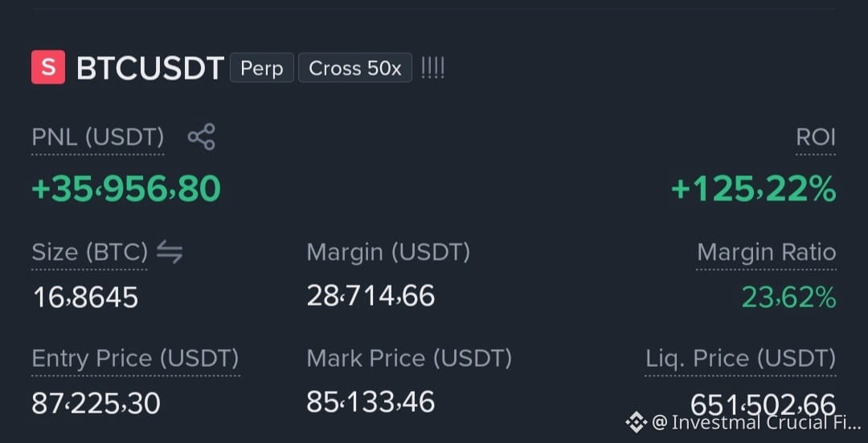Select the Perp contract tag
The image size is (868, 443).
tap(262, 68)
